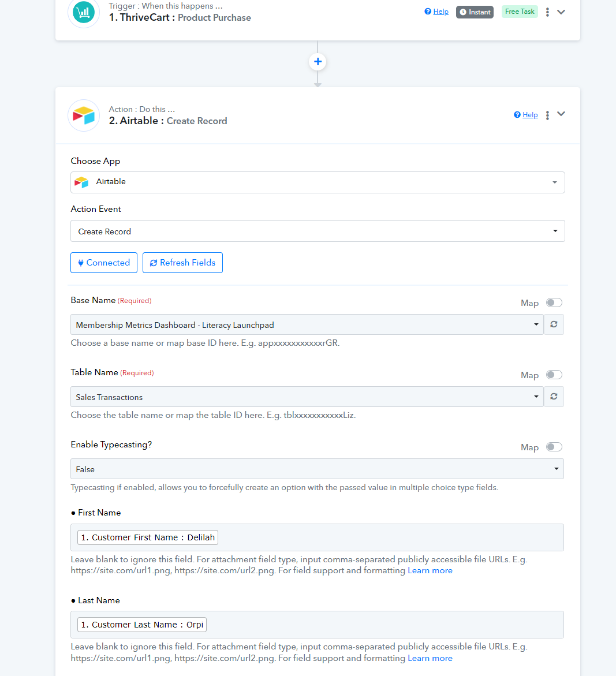616x676 pixels.
Task: Toggle Map switch for Base Name
Action: click(x=554, y=302)
